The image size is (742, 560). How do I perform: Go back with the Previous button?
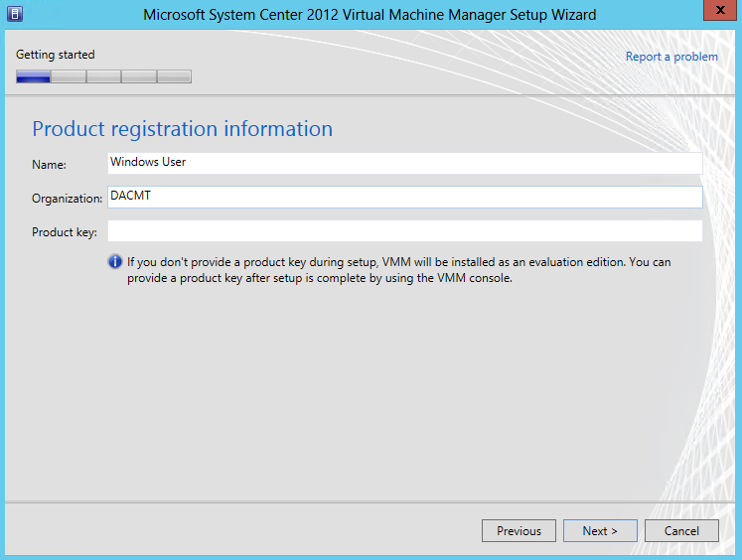[519, 530]
